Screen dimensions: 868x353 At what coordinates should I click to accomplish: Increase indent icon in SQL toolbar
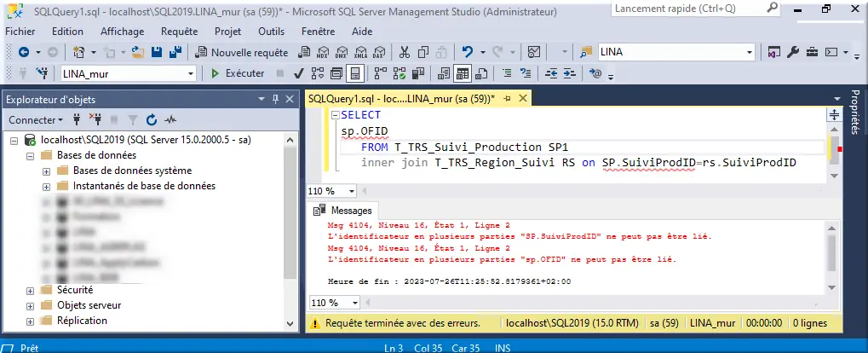(x=570, y=73)
